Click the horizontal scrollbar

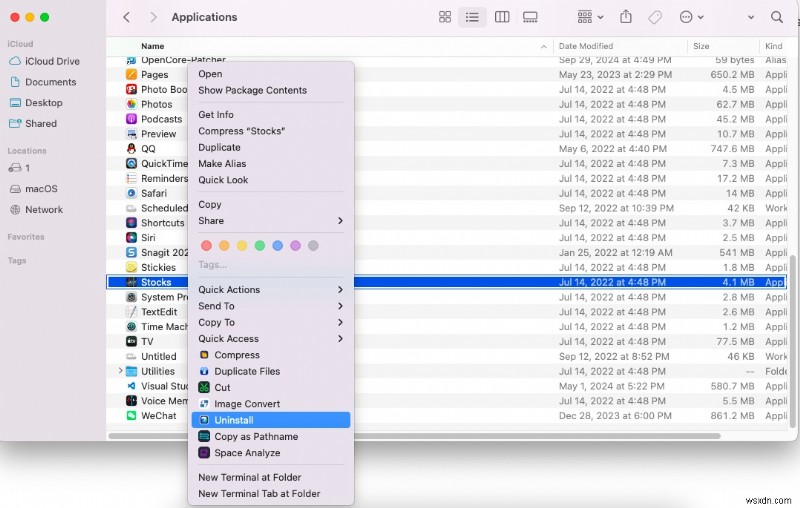[414, 436]
